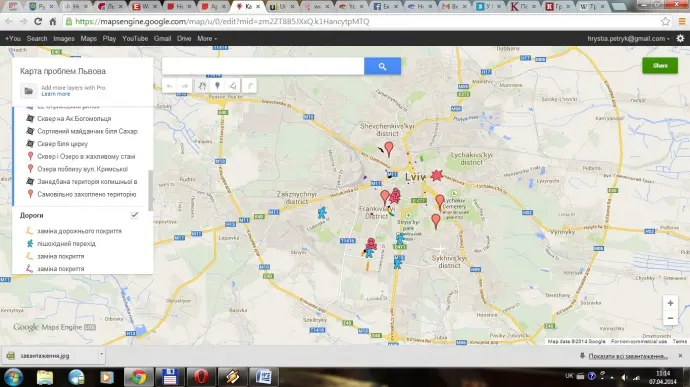This screenshot has width=690, height=387.
Task: Switch to the Facebook browser tab
Action: (385, 6)
